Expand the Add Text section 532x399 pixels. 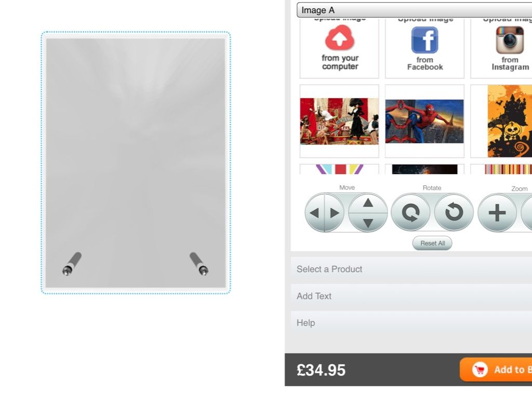point(411,296)
